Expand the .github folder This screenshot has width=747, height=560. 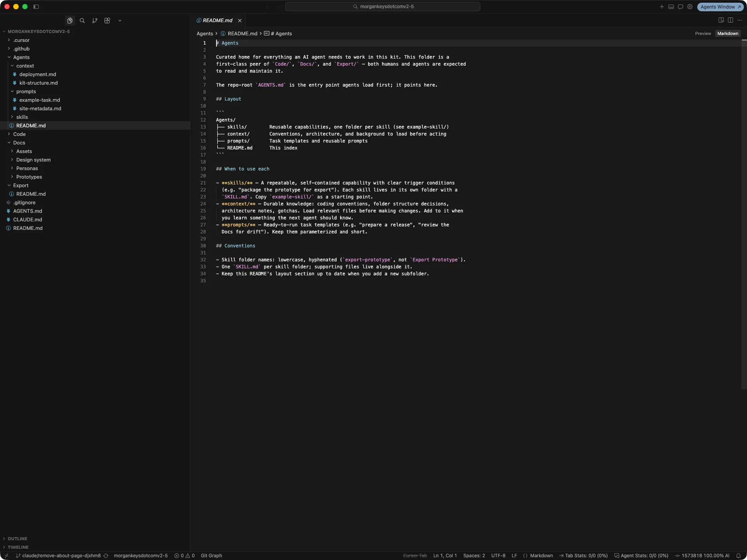[x=21, y=49]
